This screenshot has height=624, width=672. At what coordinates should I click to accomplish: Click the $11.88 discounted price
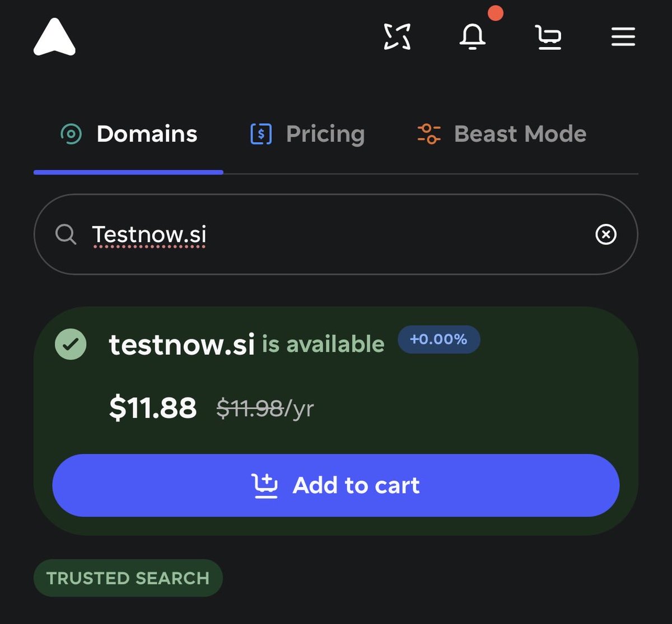[153, 407]
